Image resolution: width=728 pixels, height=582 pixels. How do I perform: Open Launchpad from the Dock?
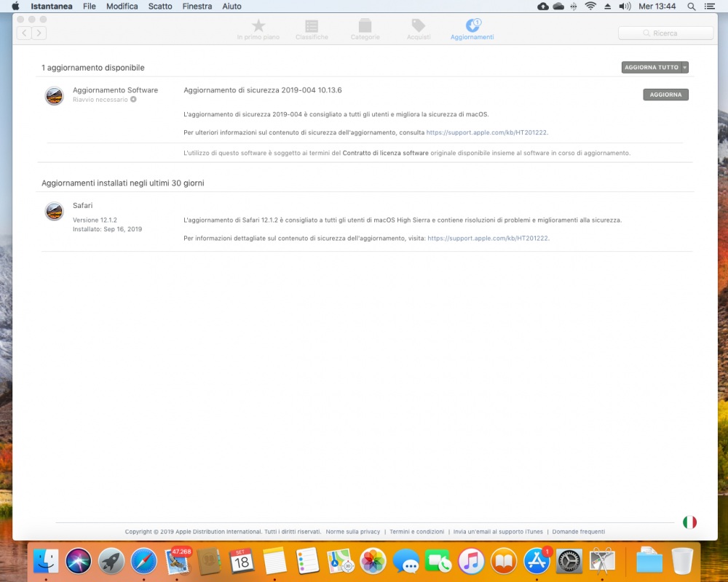[x=111, y=561]
